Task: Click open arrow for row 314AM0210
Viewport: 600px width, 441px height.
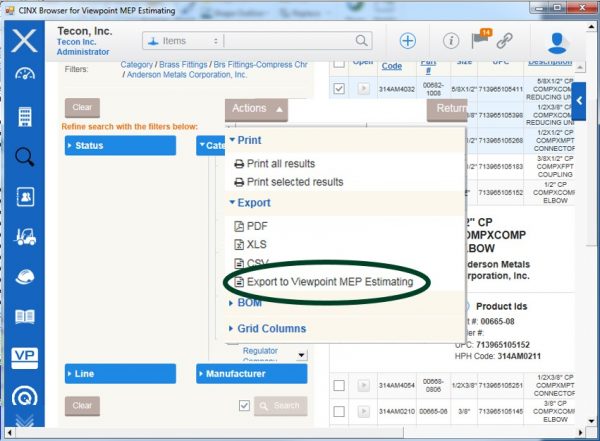Action: click(364, 412)
